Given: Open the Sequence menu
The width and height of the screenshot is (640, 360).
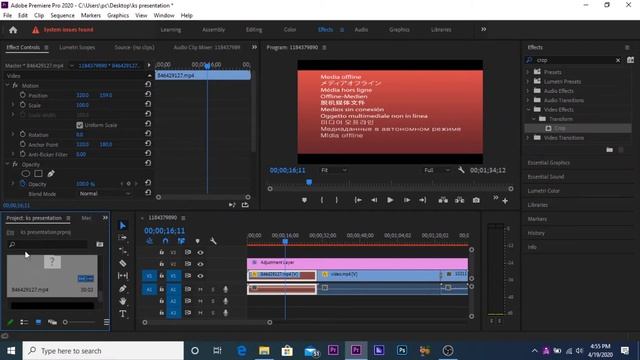Looking at the screenshot, I should [x=62, y=15].
